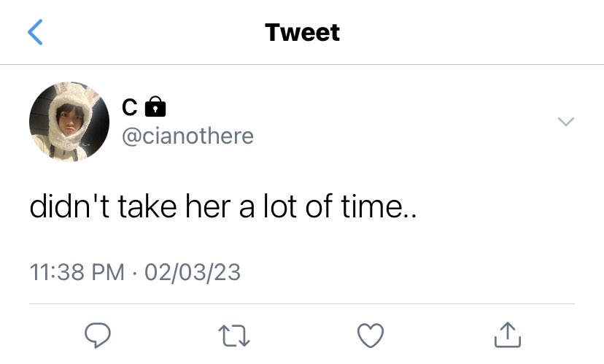The height and width of the screenshot is (364, 604).
Task: Click the Tweet header title
Action: (302, 32)
